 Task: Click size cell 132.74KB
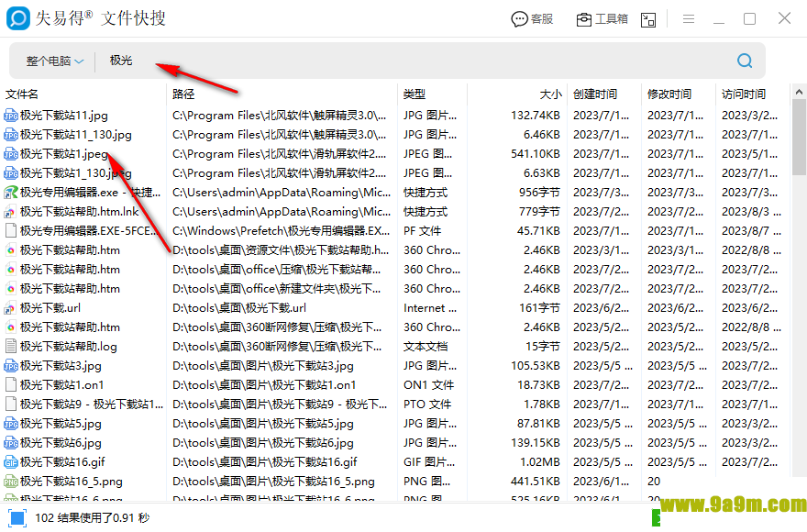pos(536,116)
